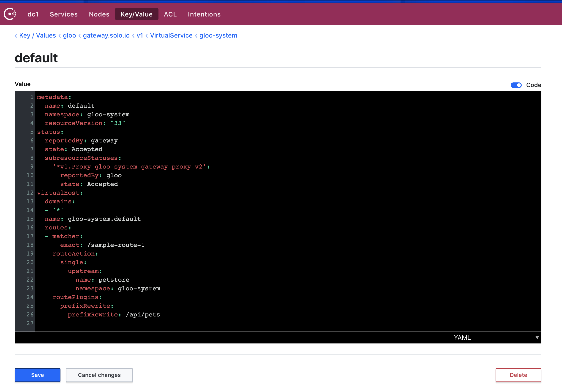Click the 'petstore' upstream name
This screenshot has width=562, height=392.
coord(114,280)
